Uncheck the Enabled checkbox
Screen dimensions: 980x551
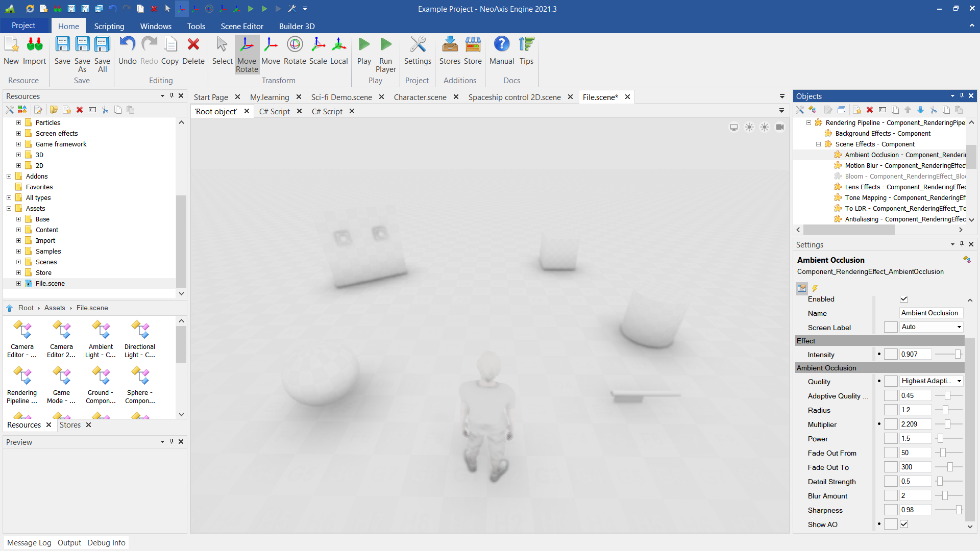coord(904,299)
